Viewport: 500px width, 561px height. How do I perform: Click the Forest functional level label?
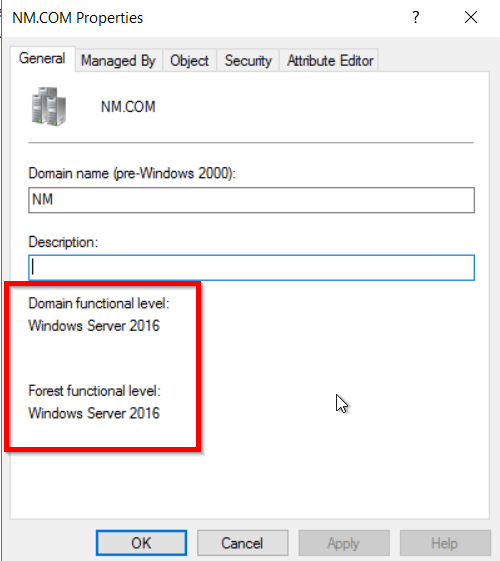click(x=94, y=391)
